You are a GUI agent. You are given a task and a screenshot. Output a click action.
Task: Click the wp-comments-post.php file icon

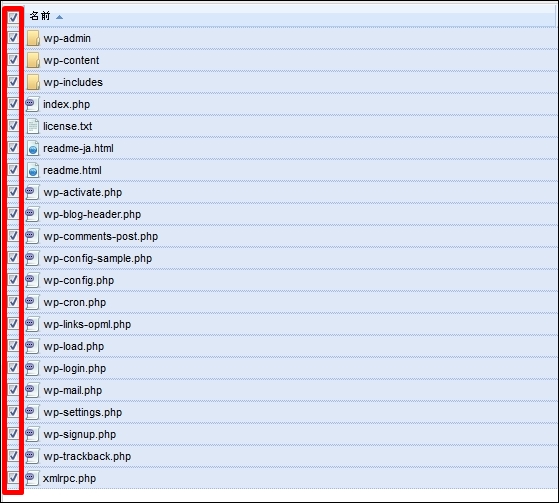pyautogui.click(x=32, y=236)
